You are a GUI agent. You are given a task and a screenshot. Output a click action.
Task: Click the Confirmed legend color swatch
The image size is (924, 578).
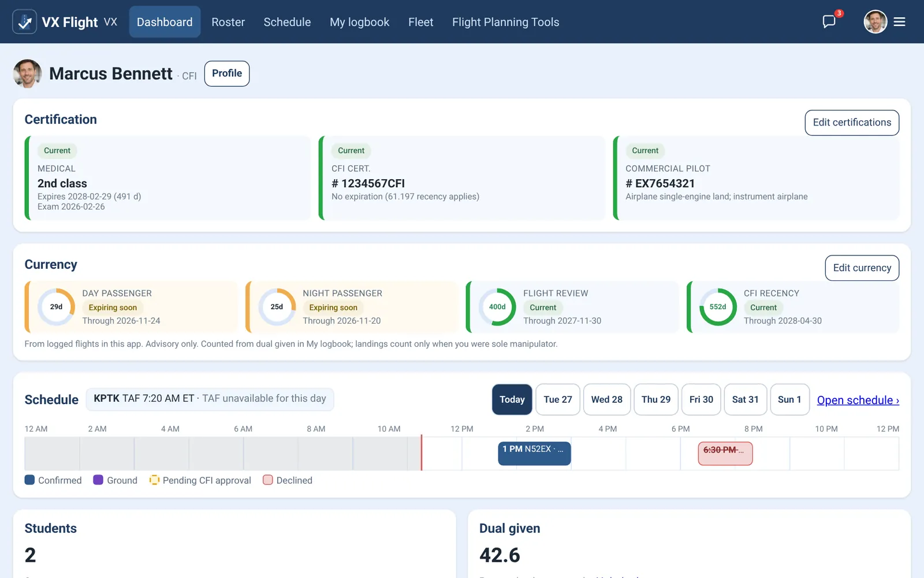point(30,480)
